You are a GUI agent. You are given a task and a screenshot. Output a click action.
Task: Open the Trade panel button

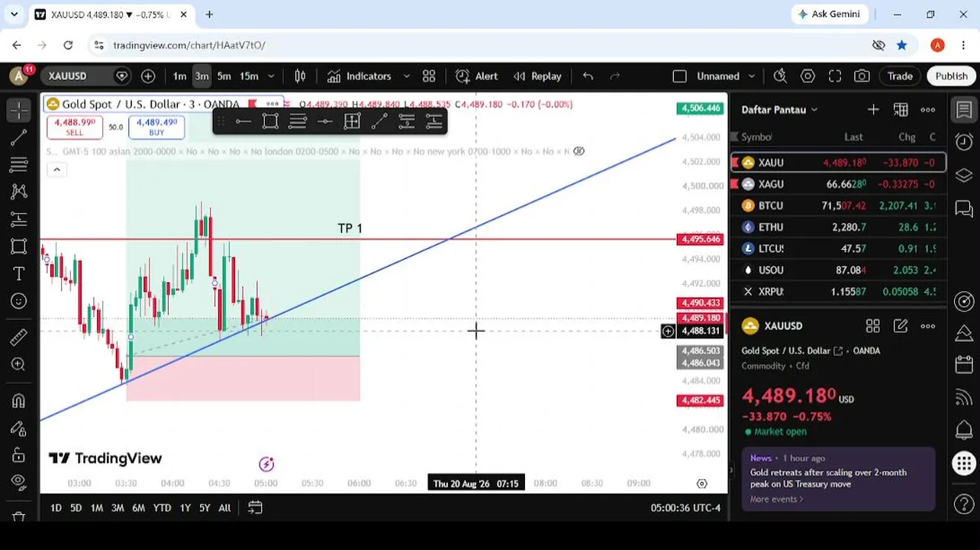tap(900, 76)
